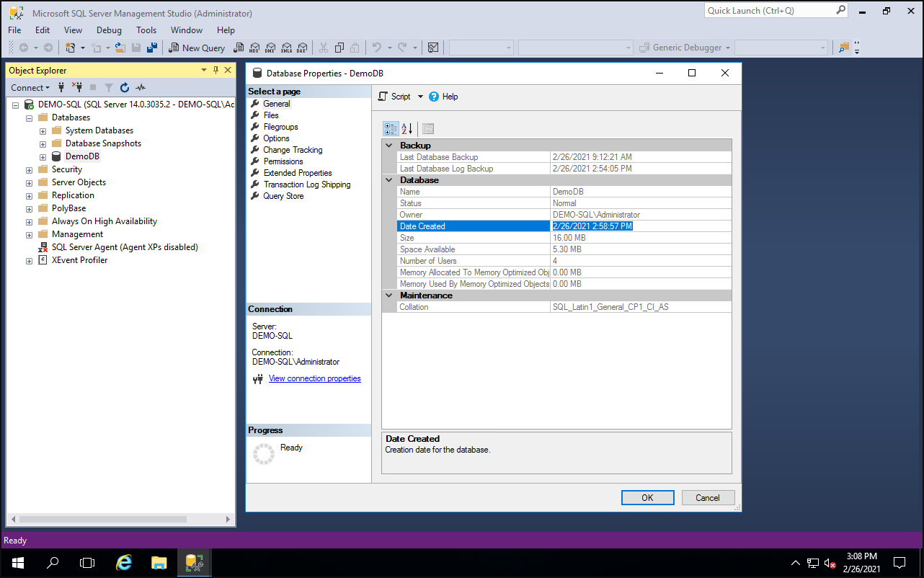
Task: Click Cancel in Database Properties
Action: [708, 497]
